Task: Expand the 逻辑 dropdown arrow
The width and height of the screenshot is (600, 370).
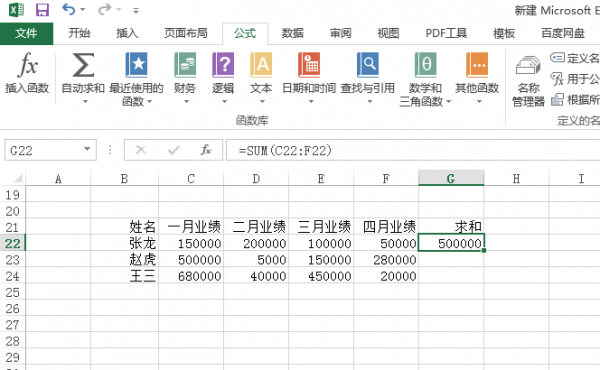Action: [224, 102]
